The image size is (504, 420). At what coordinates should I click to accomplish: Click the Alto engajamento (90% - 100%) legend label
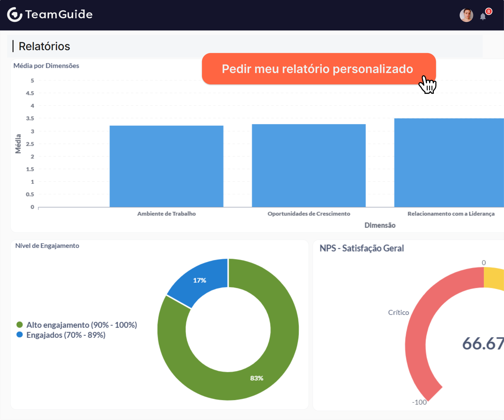pos(81,325)
